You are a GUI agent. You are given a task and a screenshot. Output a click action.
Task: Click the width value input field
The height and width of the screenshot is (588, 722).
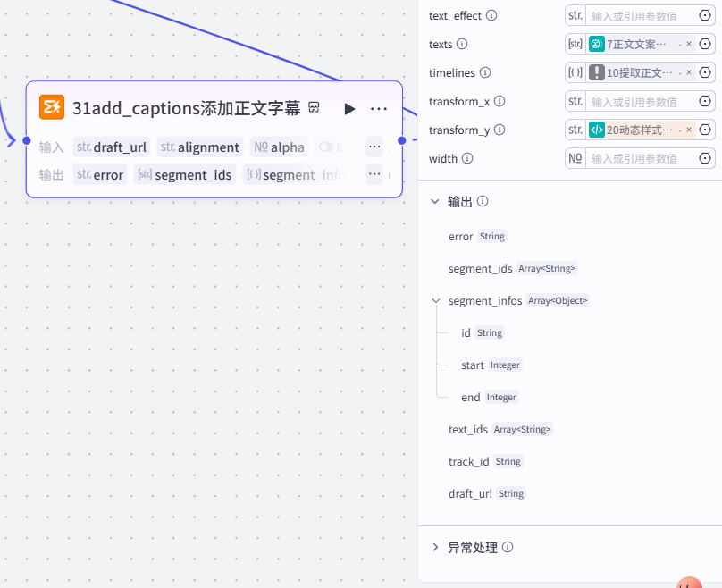[x=641, y=158]
